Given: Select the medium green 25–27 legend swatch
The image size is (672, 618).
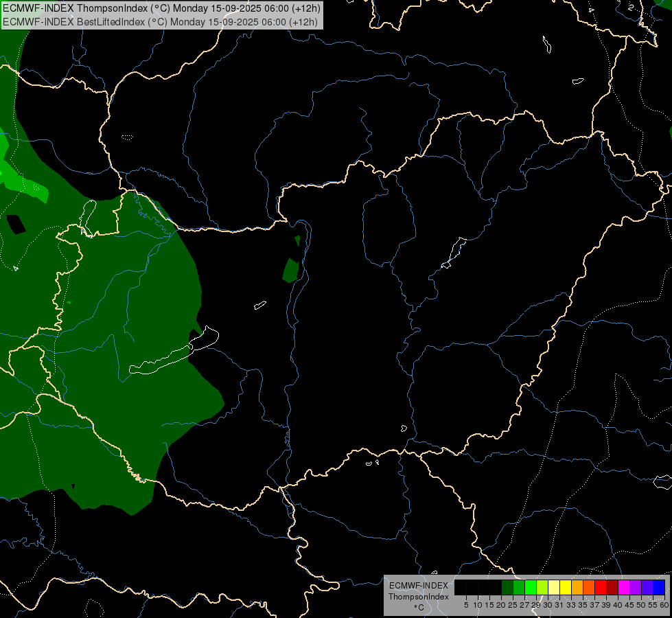Looking at the screenshot, I should tap(518, 588).
